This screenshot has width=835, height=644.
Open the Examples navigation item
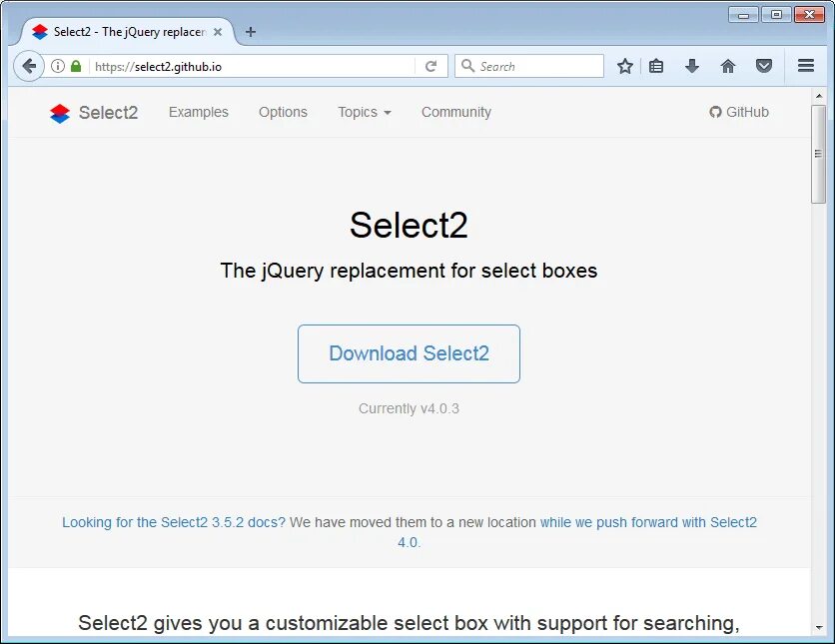(x=198, y=112)
